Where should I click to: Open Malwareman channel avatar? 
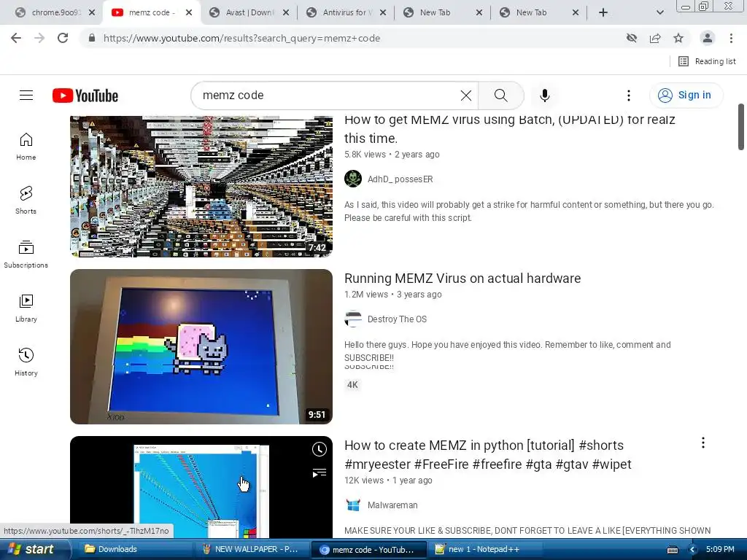353,505
